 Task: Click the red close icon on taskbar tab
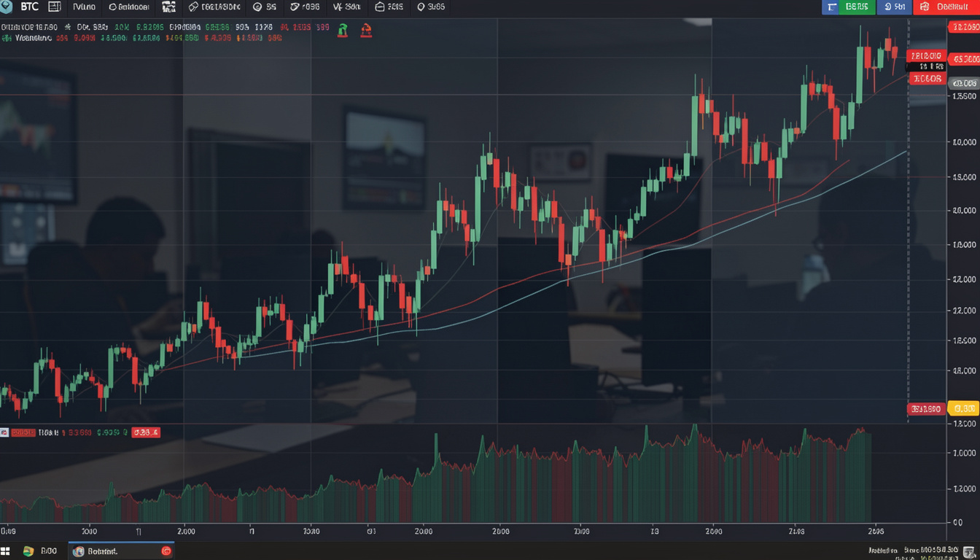click(x=166, y=551)
